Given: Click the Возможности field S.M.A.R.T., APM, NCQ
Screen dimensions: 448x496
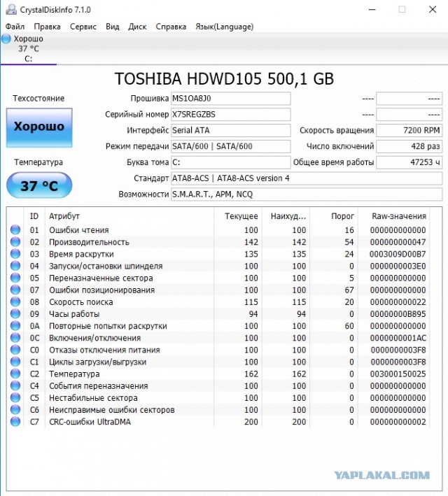Looking at the screenshot, I should 307,194.
